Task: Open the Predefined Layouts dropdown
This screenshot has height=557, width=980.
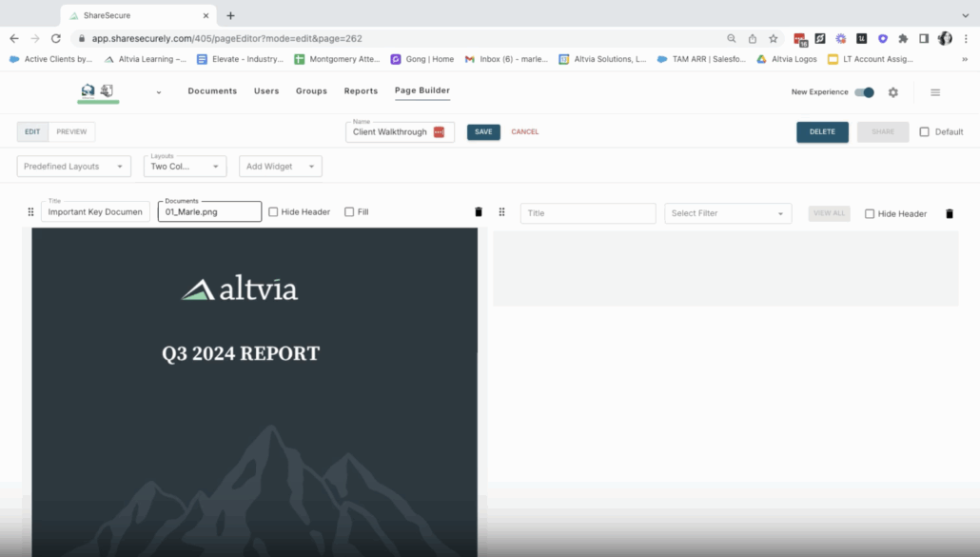Action: pos(74,167)
